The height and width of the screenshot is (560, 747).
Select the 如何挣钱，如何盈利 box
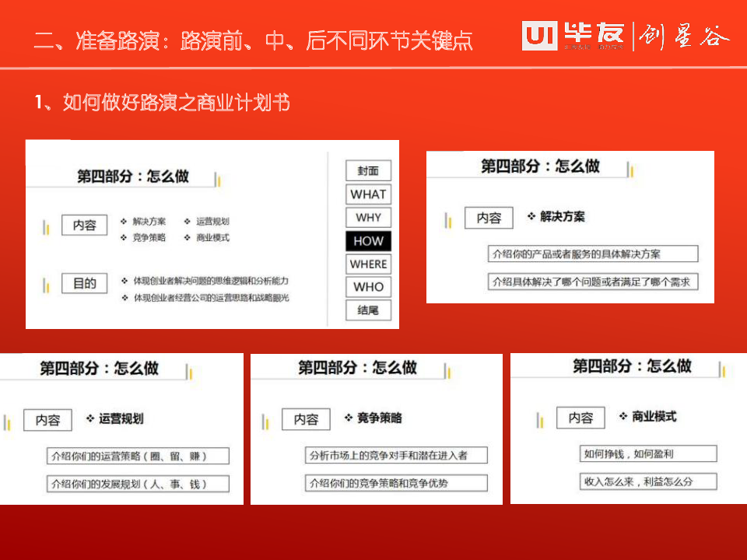[x=647, y=454]
